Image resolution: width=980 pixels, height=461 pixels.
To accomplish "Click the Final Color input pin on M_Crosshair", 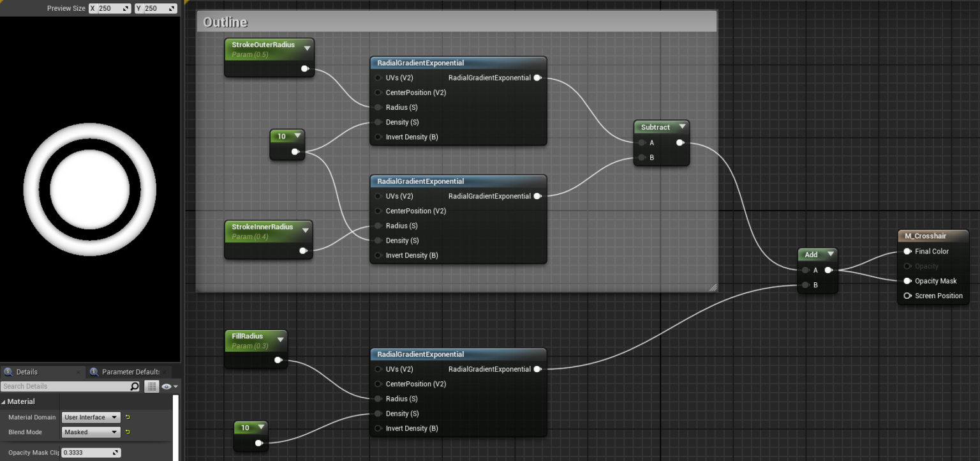I will (x=908, y=251).
